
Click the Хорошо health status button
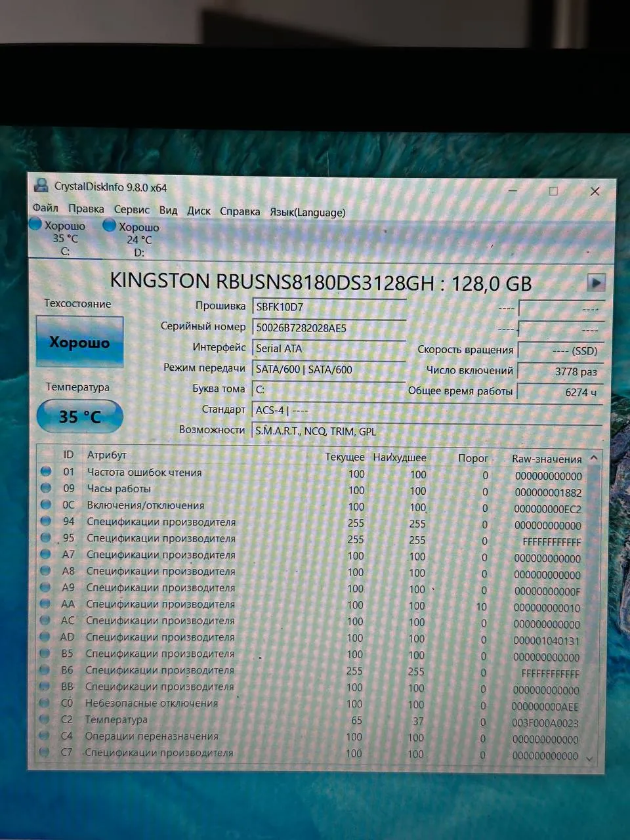pos(79,342)
